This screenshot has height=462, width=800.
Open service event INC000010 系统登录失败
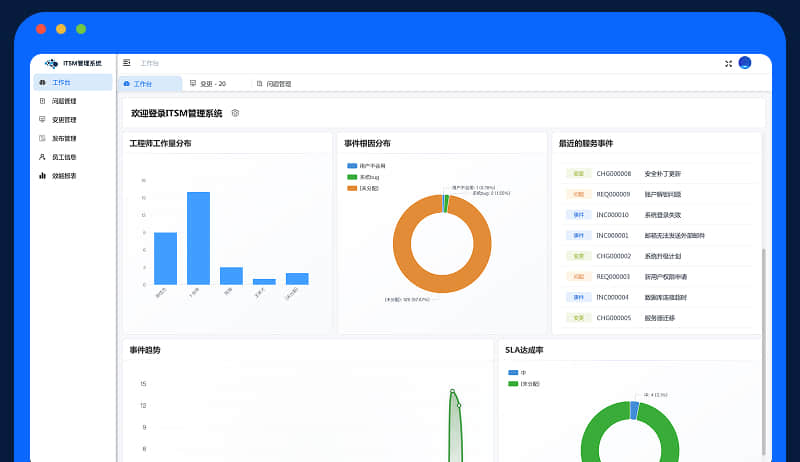640,215
